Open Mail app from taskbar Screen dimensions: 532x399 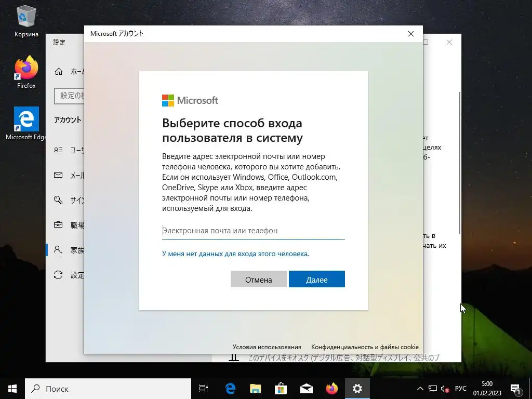pyautogui.click(x=306, y=389)
